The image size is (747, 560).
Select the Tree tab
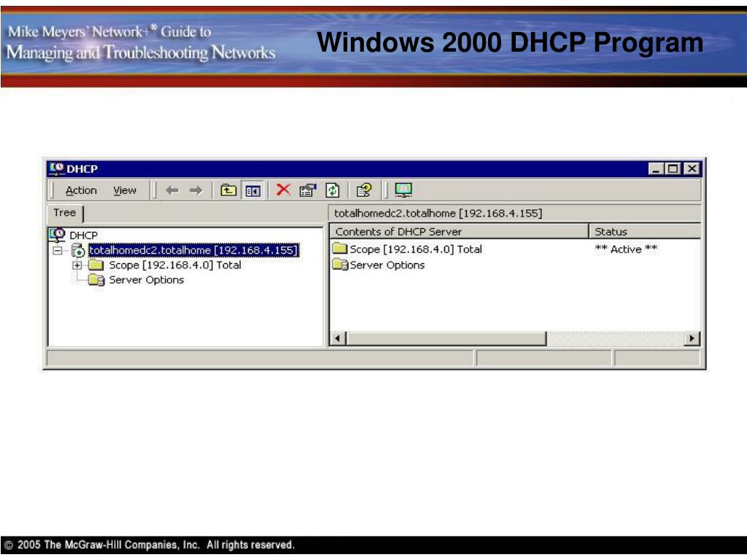(65, 213)
